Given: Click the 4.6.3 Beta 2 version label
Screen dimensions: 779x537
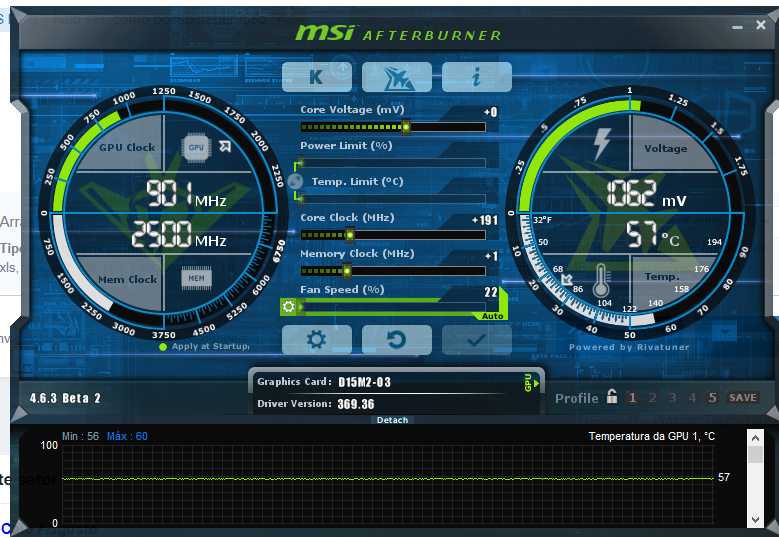Looking at the screenshot, I should [x=65, y=398].
